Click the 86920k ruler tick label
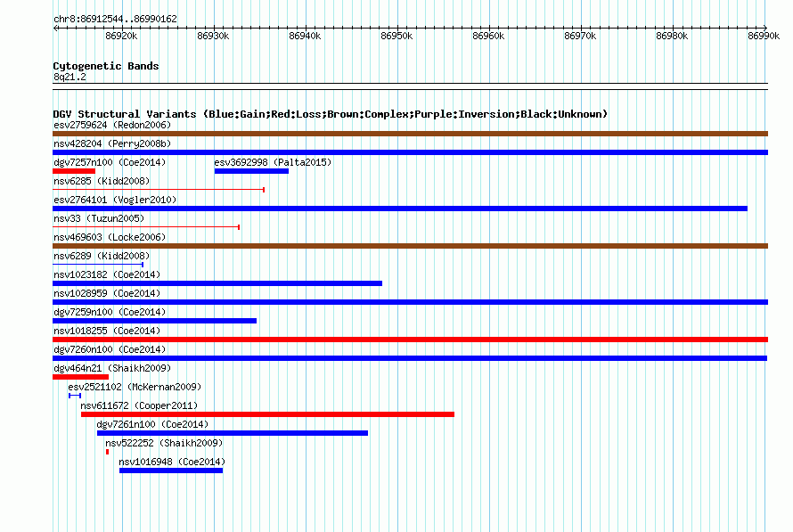The width and height of the screenshot is (793, 532). [x=121, y=36]
